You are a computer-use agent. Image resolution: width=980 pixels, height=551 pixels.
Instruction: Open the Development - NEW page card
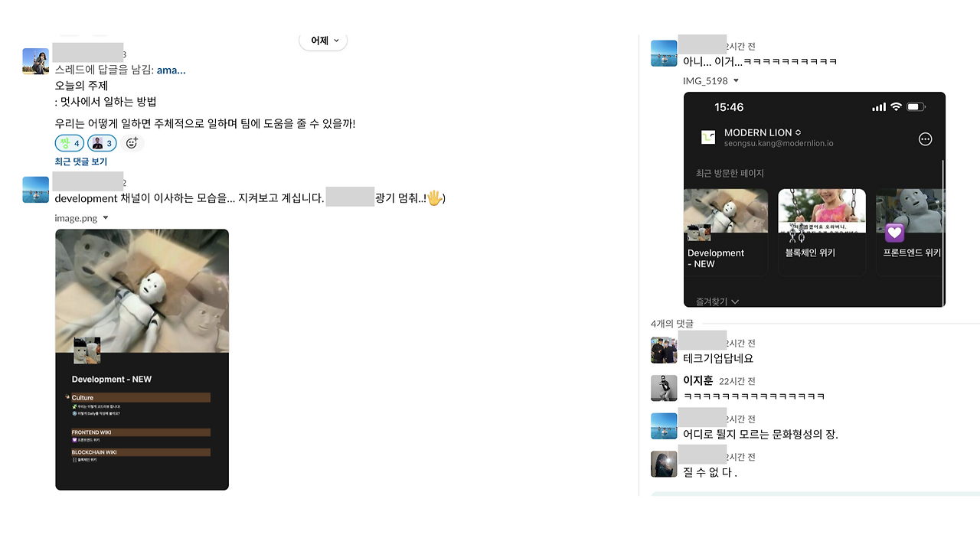tap(725, 232)
